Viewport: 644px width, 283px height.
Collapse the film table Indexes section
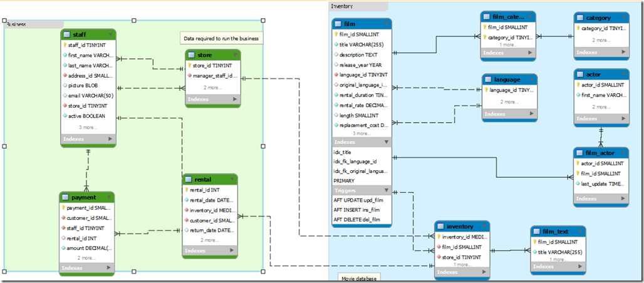pos(387,142)
